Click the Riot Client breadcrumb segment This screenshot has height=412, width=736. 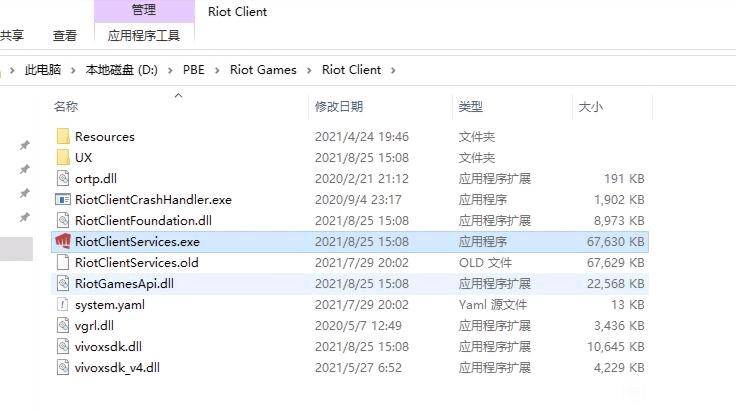[x=351, y=70]
